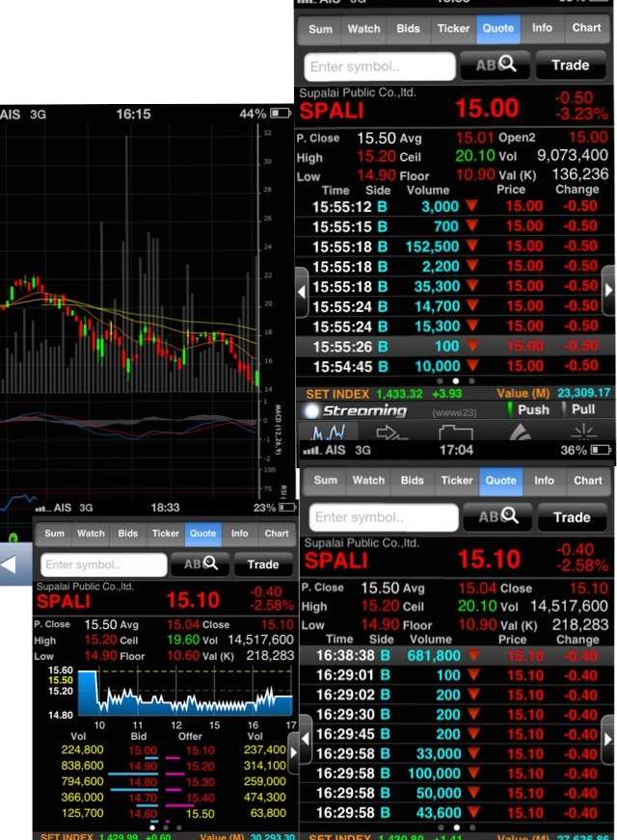
Task: Tap the intraday price chart in 18:33 panel
Action: coord(185,693)
